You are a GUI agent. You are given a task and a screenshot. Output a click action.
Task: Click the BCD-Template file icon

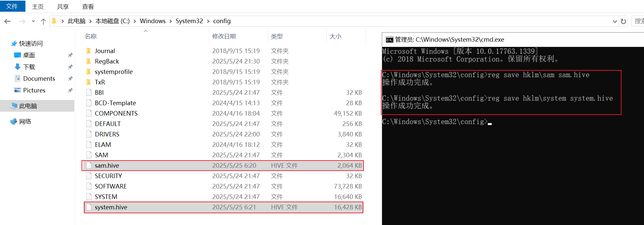coord(89,103)
